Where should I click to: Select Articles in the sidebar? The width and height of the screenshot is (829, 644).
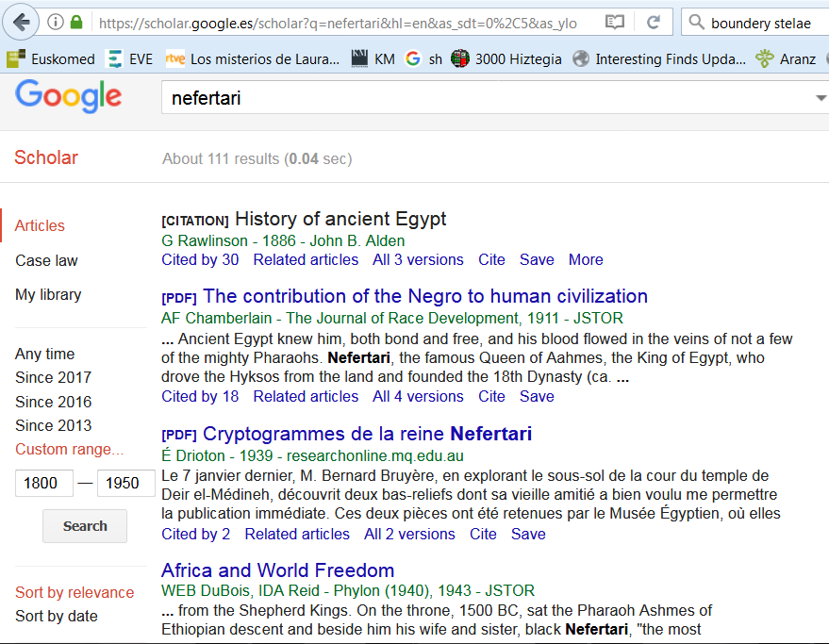[x=40, y=225]
